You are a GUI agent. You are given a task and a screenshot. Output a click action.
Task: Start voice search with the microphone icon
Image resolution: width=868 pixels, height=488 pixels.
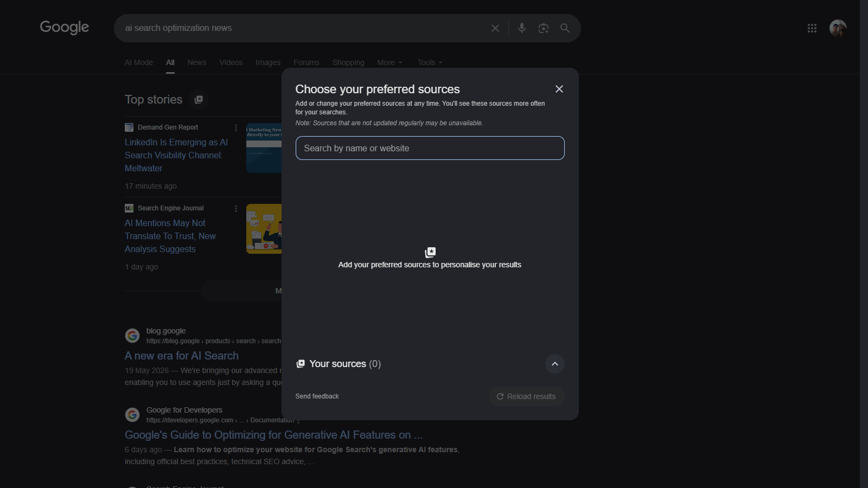(522, 28)
